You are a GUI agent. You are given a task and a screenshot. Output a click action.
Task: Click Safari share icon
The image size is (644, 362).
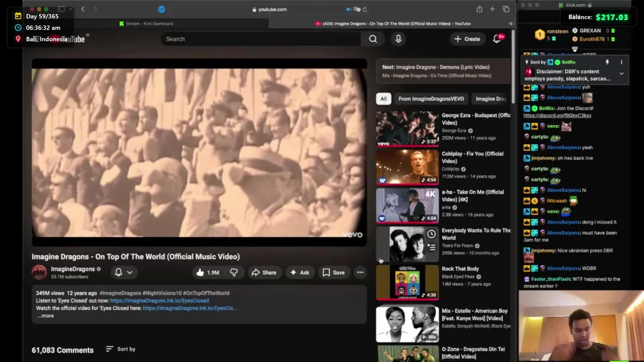tap(479, 9)
